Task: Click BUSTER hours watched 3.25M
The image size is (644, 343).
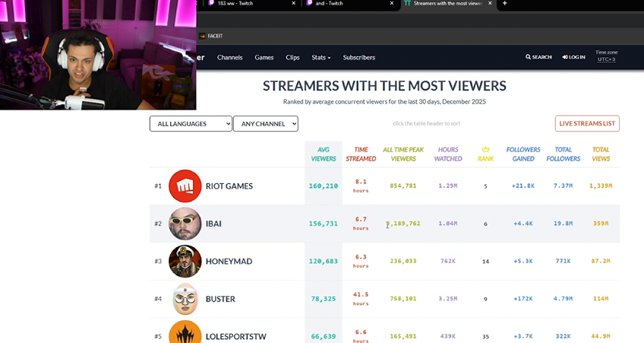Action: (447, 299)
